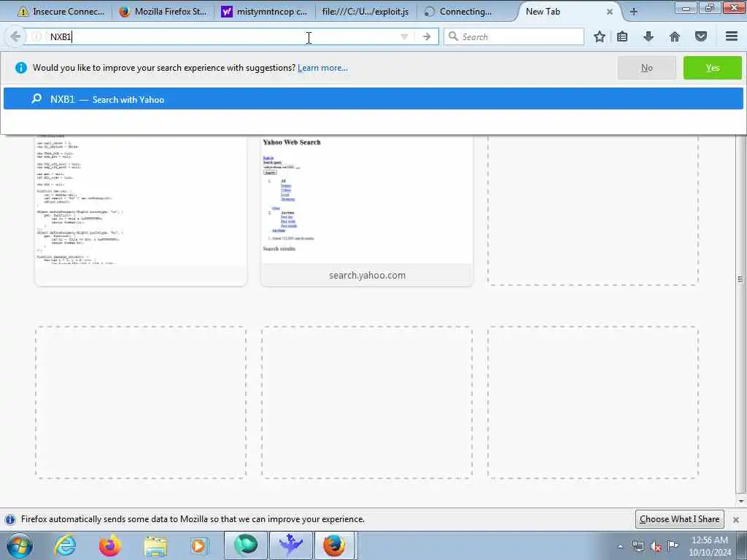Click Choose What I Share button

click(679, 519)
